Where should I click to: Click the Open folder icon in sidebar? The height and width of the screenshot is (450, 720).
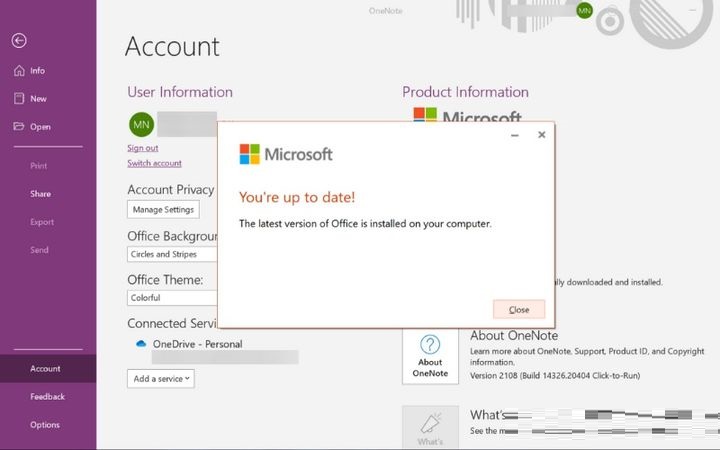19,126
